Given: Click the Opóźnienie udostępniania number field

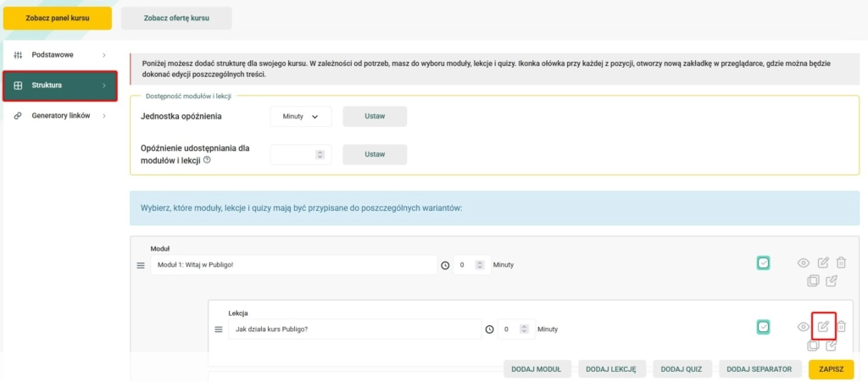Looking at the screenshot, I should click(x=301, y=155).
